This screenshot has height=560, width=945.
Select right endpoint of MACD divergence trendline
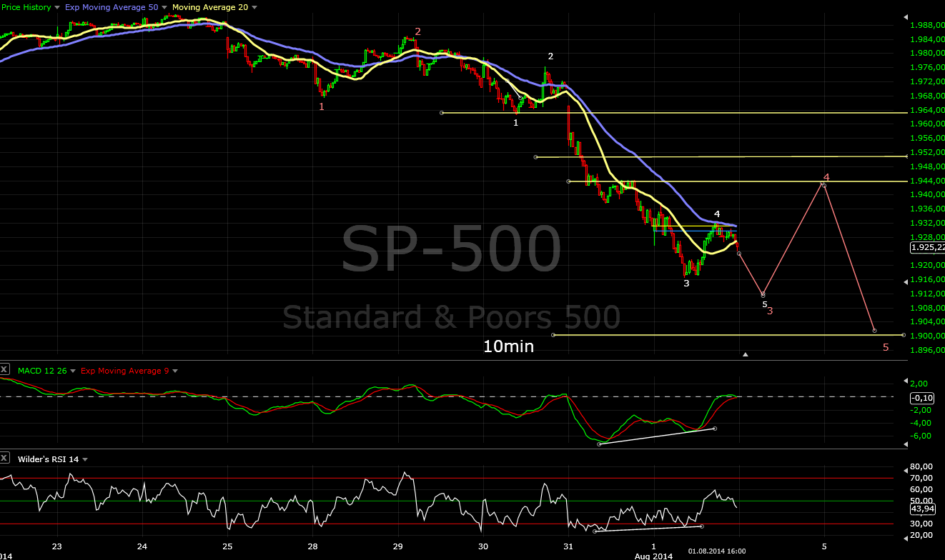coord(715,429)
